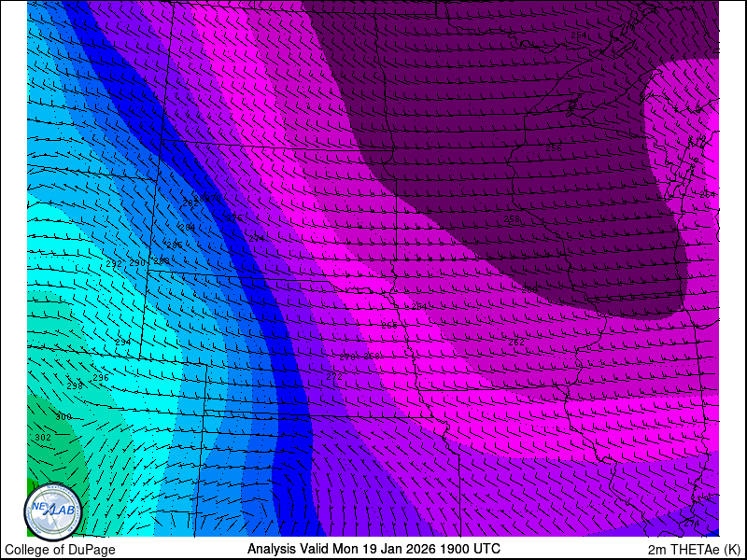The image size is (747, 560).
Task: Click the 258 contour label
Action: click(x=512, y=219)
